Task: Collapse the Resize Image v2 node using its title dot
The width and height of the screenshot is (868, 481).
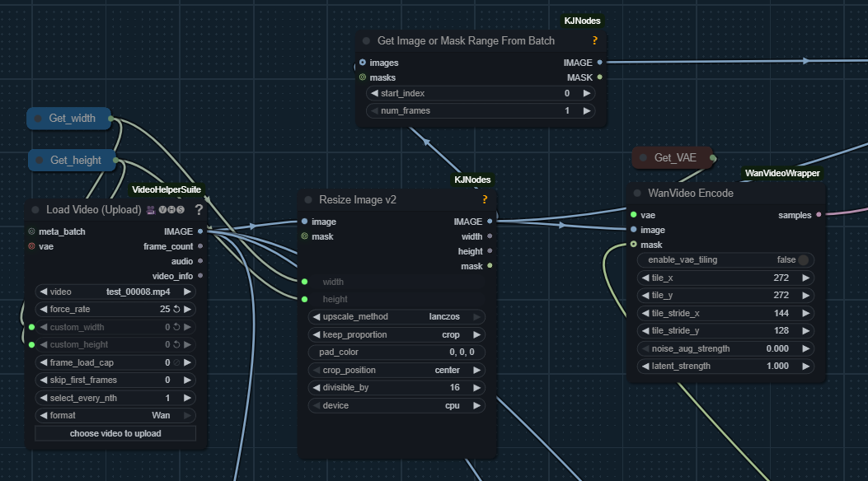Action: 307,199
